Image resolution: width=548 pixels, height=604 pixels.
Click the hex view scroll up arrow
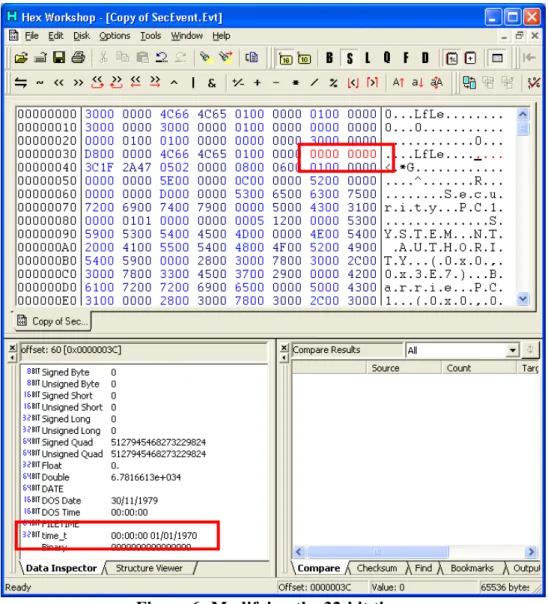[523, 114]
